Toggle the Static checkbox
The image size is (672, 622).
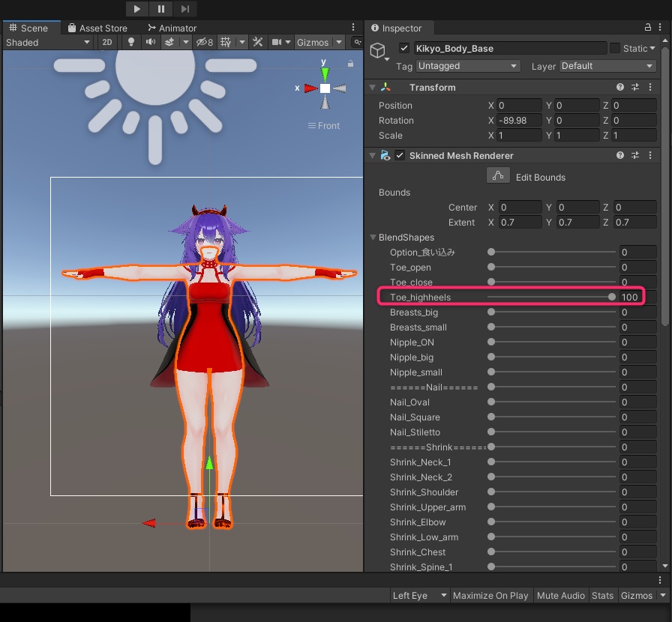[x=615, y=48]
